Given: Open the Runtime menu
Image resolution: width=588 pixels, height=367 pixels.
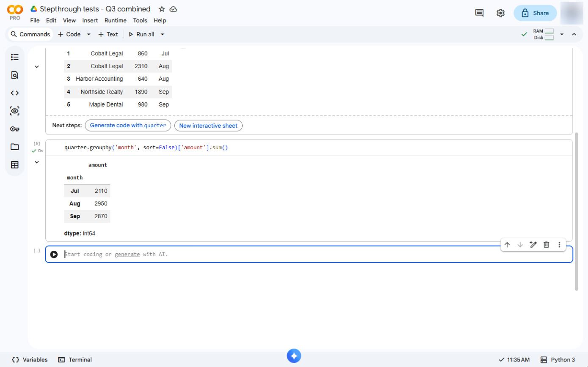Looking at the screenshot, I should point(115,20).
